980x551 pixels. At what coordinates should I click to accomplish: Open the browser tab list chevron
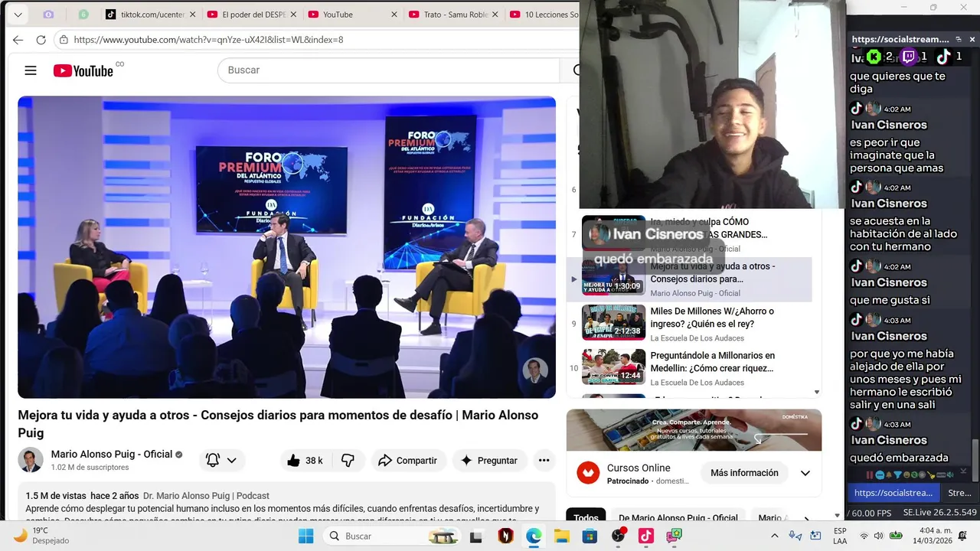pyautogui.click(x=18, y=15)
